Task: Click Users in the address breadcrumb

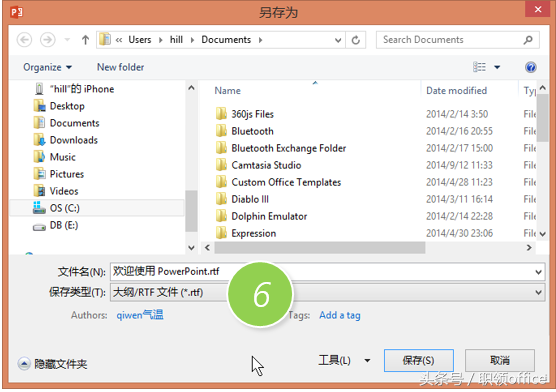Action: (x=140, y=40)
